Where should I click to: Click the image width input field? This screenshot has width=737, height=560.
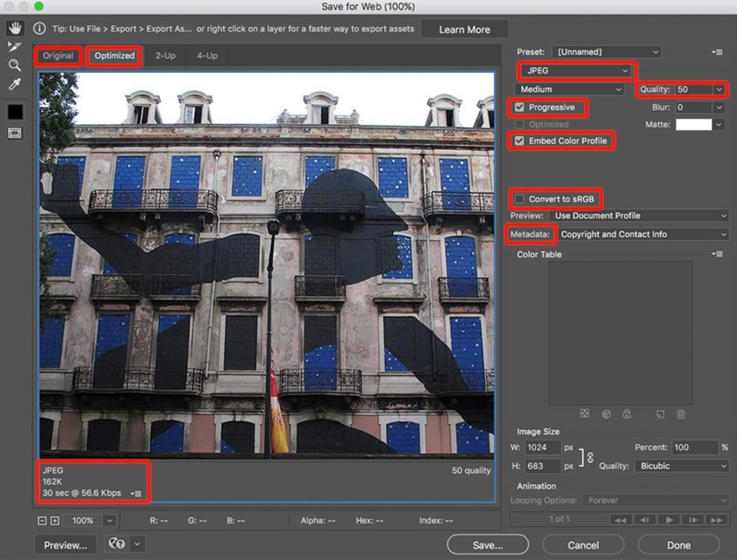tap(543, 447)
